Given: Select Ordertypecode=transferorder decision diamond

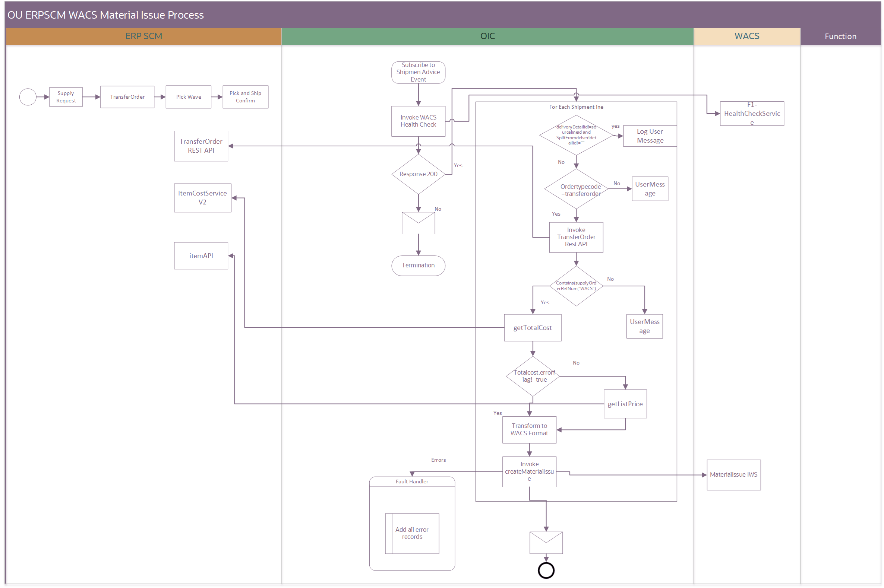Looking at the screenshot, I should [576, 189].
